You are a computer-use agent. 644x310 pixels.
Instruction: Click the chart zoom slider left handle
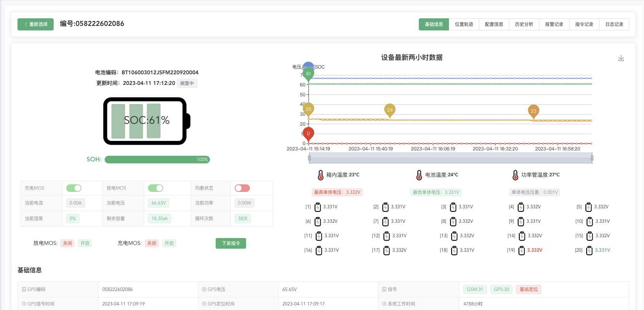pyautogui.click(x=309, y=158)
